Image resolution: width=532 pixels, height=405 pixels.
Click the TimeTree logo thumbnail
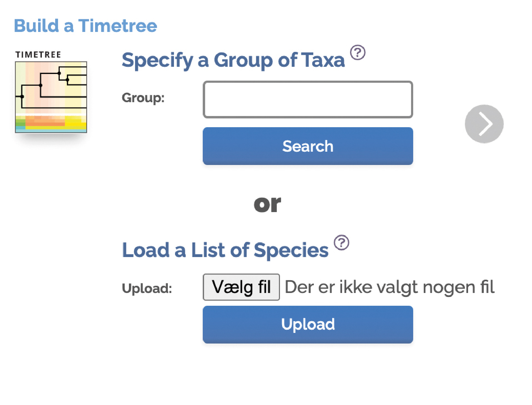coord(51,97)
